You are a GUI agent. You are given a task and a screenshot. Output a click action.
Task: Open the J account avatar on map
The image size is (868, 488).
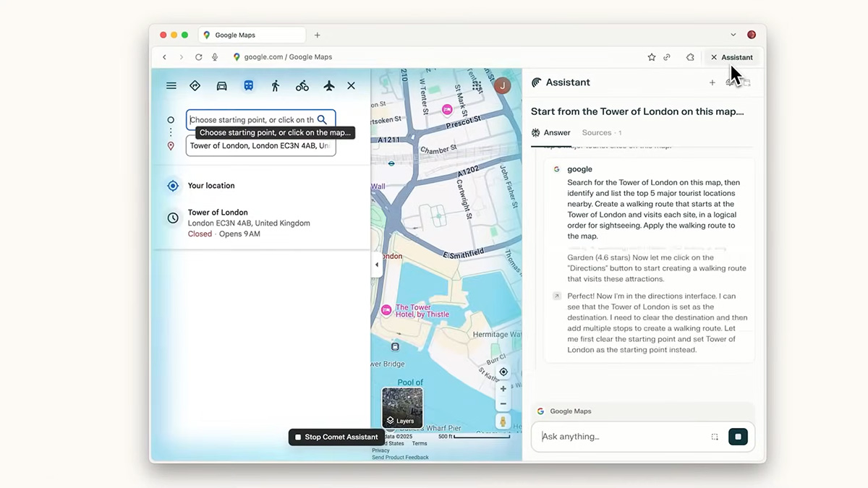[502, 86]
